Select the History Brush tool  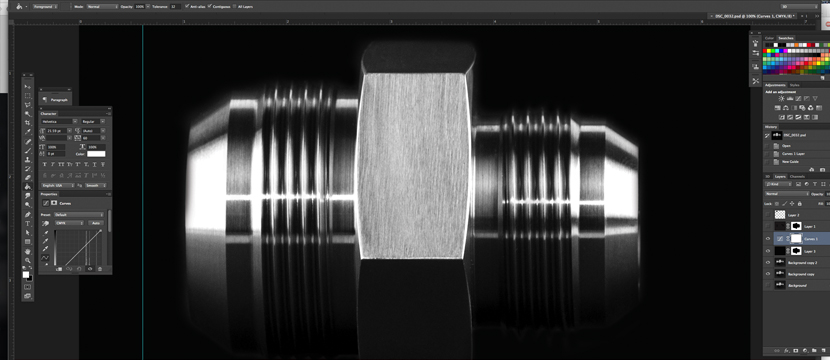(x=28, y=168)
